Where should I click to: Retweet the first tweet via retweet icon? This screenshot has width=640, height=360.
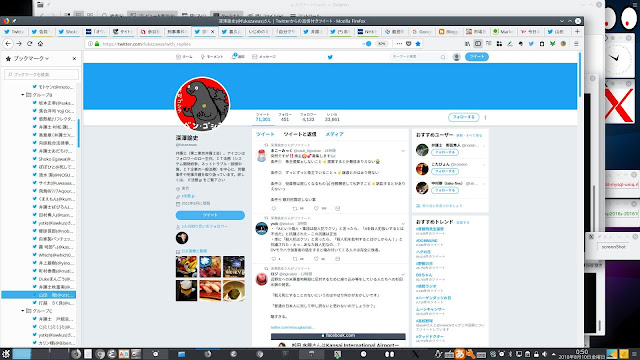295,209
